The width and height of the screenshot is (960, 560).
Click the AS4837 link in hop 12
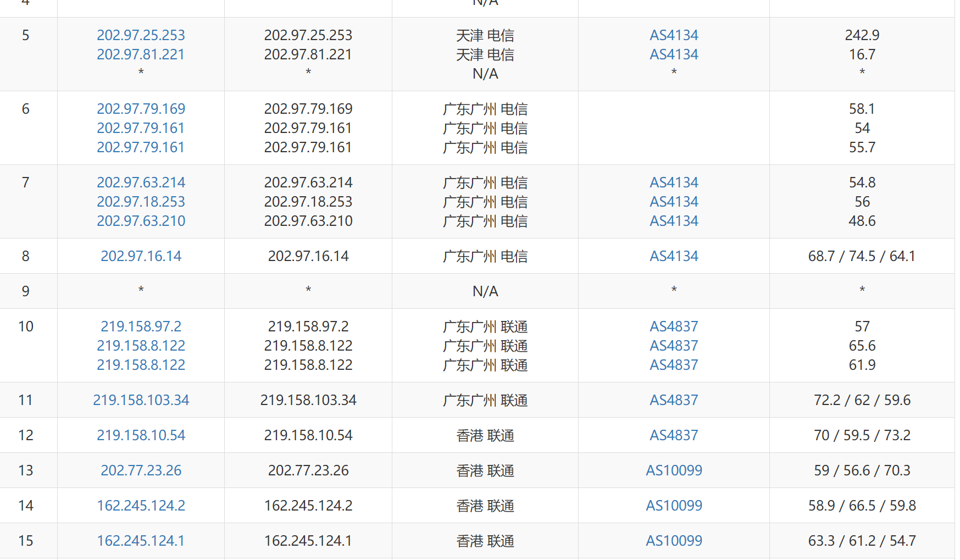click(674, 435)
